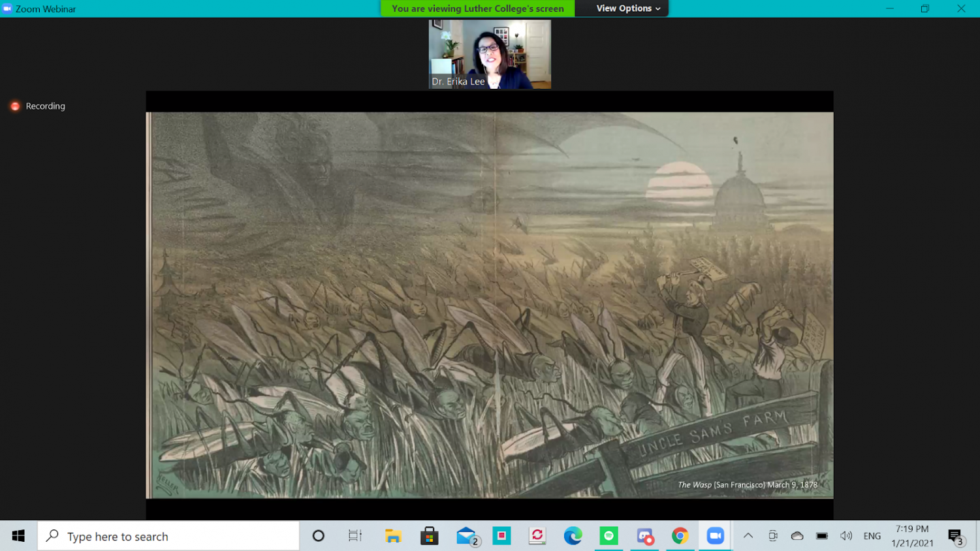The width and height of the screenshot is (980, 551).
Task: Open the Mail app with 2 unread
Action: (467, 537)
